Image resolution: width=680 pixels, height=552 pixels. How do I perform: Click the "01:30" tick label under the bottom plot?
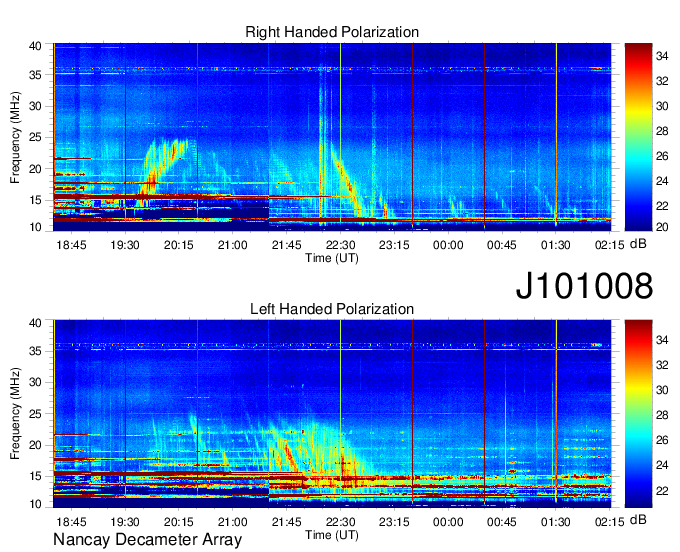coord(556,522)
